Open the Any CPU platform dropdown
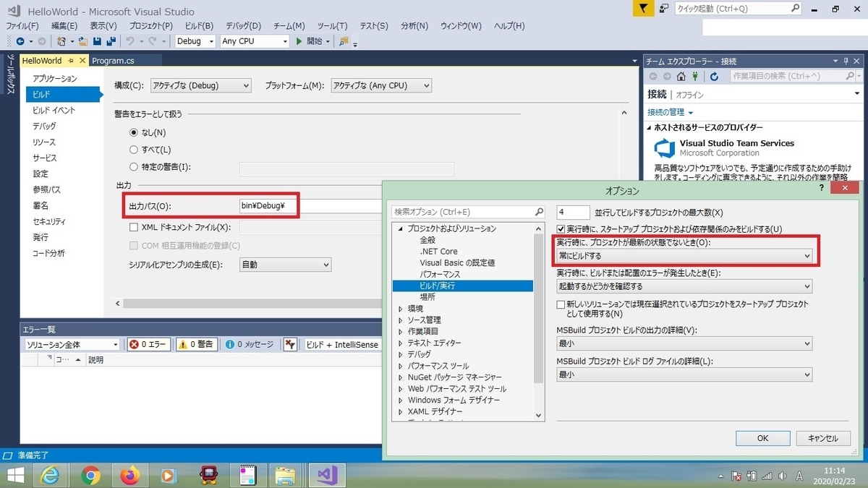The width and height of the screenshot is (868, 488). pos(253,41)
